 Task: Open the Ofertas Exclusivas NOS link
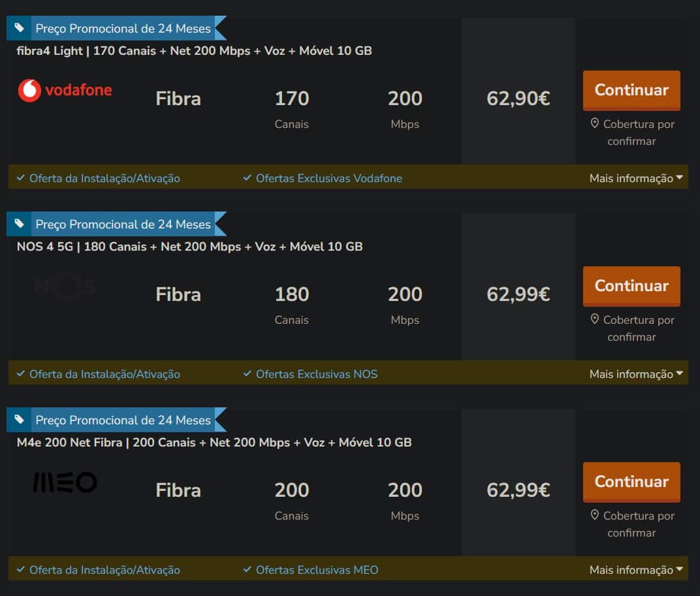point(316,374)
